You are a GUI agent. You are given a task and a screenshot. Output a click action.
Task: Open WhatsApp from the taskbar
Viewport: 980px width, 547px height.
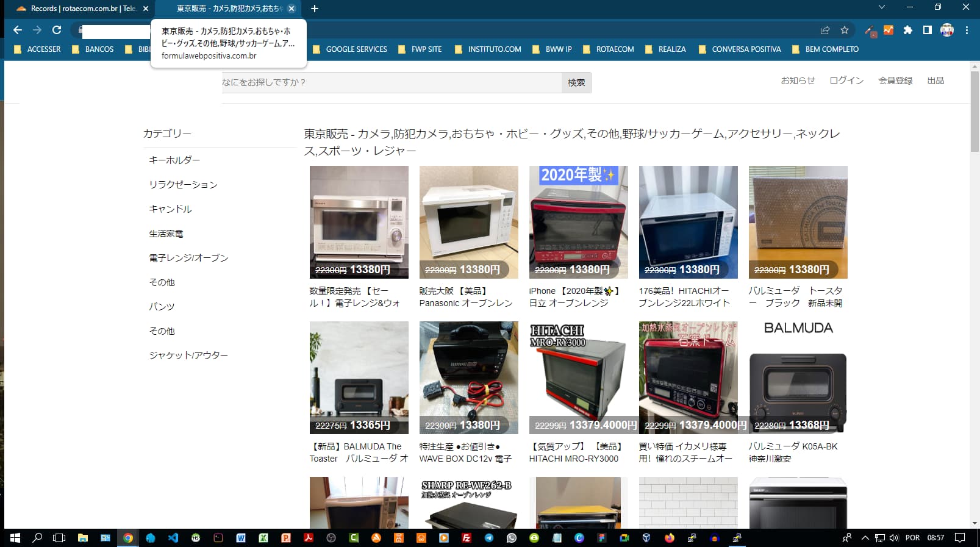click(x=512, y=538)
